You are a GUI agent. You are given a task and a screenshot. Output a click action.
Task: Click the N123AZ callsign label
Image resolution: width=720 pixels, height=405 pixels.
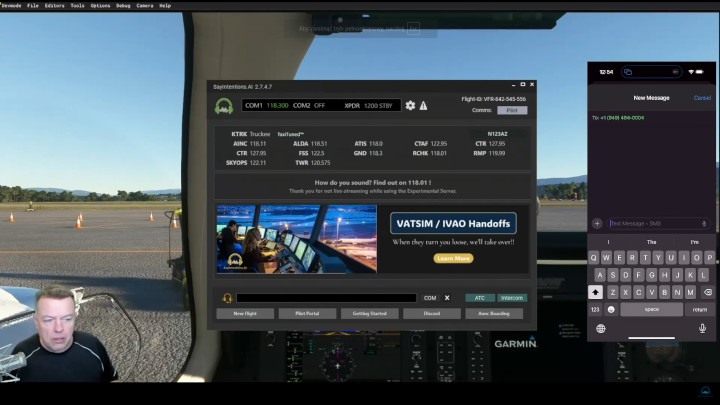[x=497, y=134]
